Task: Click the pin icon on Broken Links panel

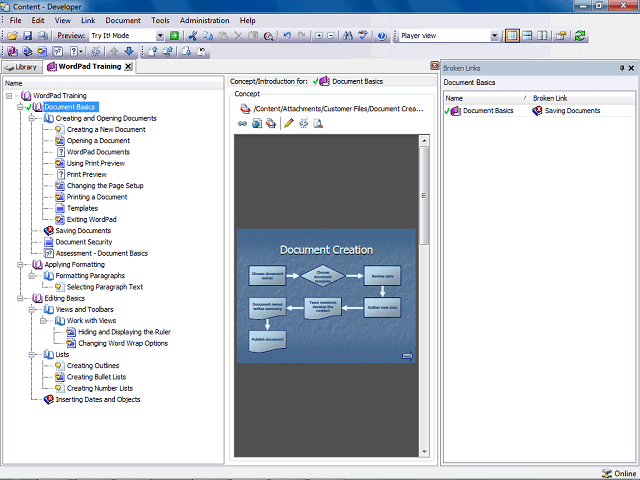Action: click(622, 68)
